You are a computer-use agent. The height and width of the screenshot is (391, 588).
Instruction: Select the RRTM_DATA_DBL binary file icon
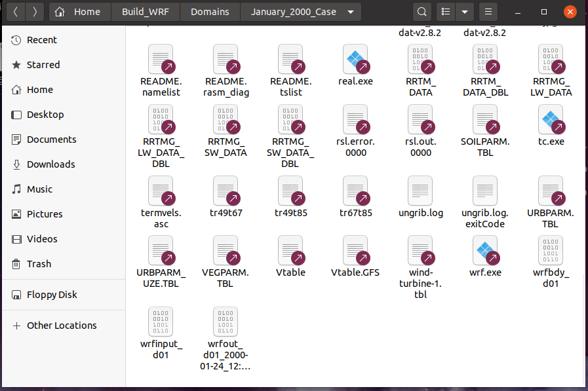pos(485,59)
